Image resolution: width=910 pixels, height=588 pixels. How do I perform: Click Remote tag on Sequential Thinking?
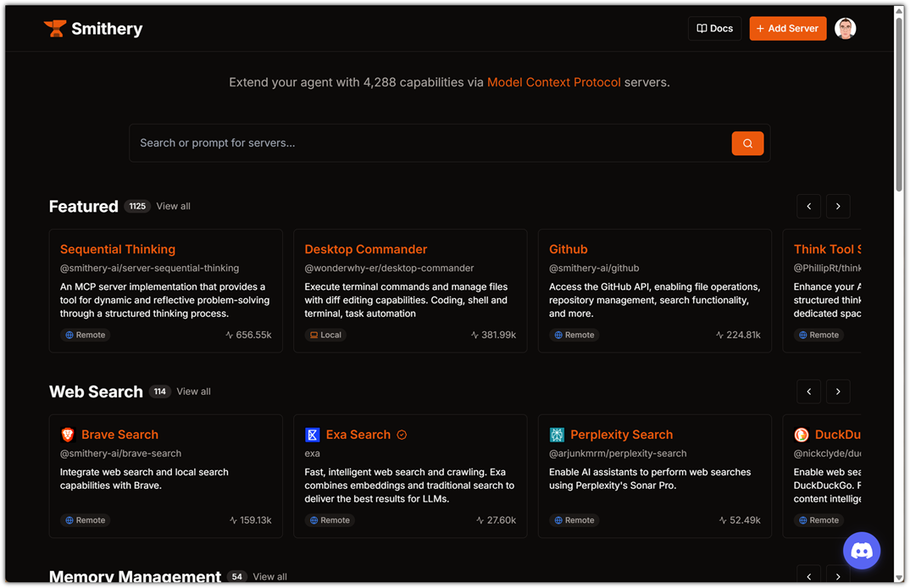tap(86, 335)
